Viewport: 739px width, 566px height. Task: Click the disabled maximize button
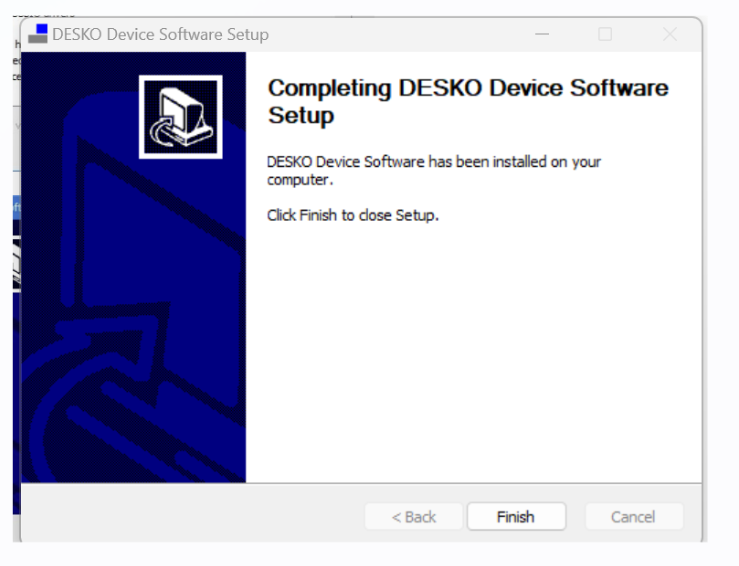[x=605, y=35]
